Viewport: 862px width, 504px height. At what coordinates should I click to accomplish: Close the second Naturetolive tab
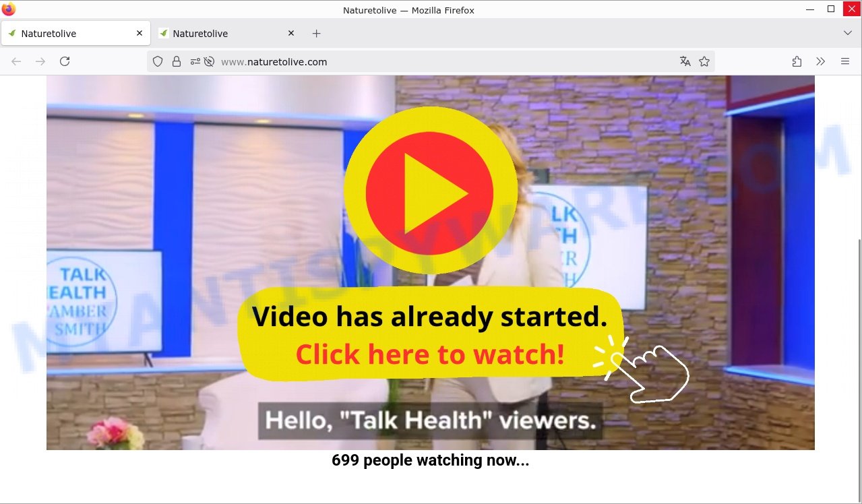point(291,33)
